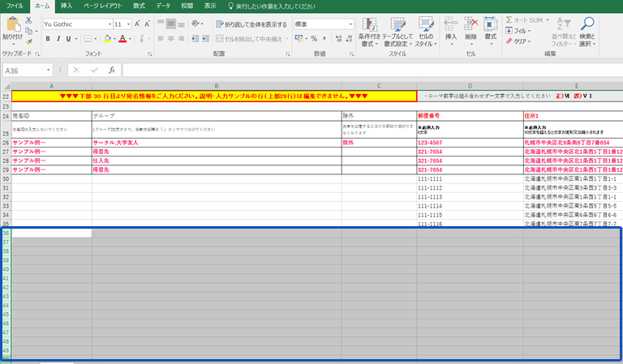Screen dimensions: 623x364
Task: Click the Name Box showing A36
Action: click(24, 71)
